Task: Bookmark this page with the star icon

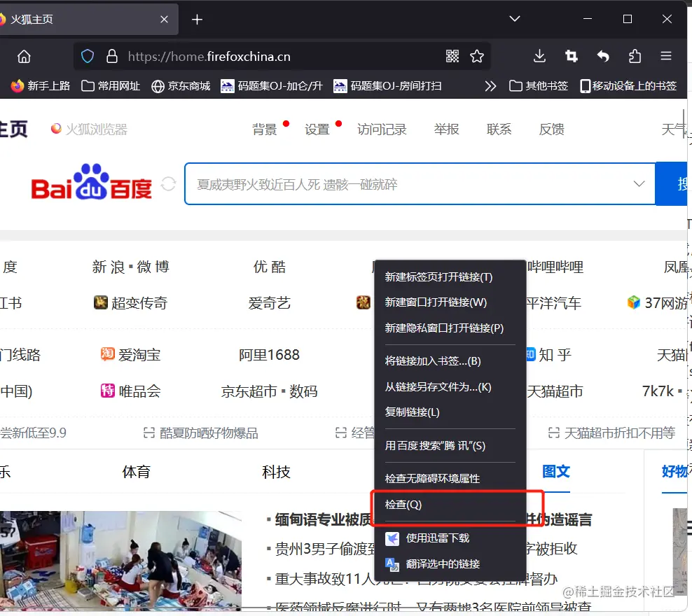Action: [477, 57]
